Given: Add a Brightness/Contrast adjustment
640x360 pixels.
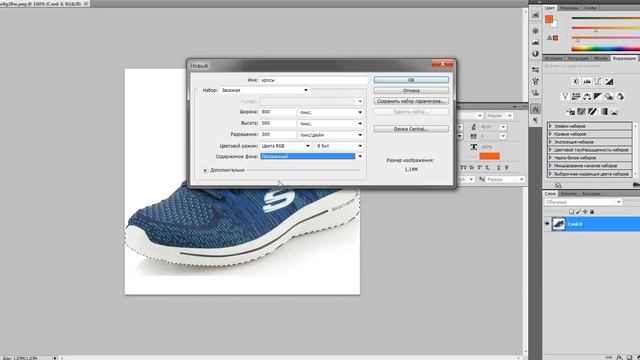Looking at the screenshot, I should pos(576,82).
